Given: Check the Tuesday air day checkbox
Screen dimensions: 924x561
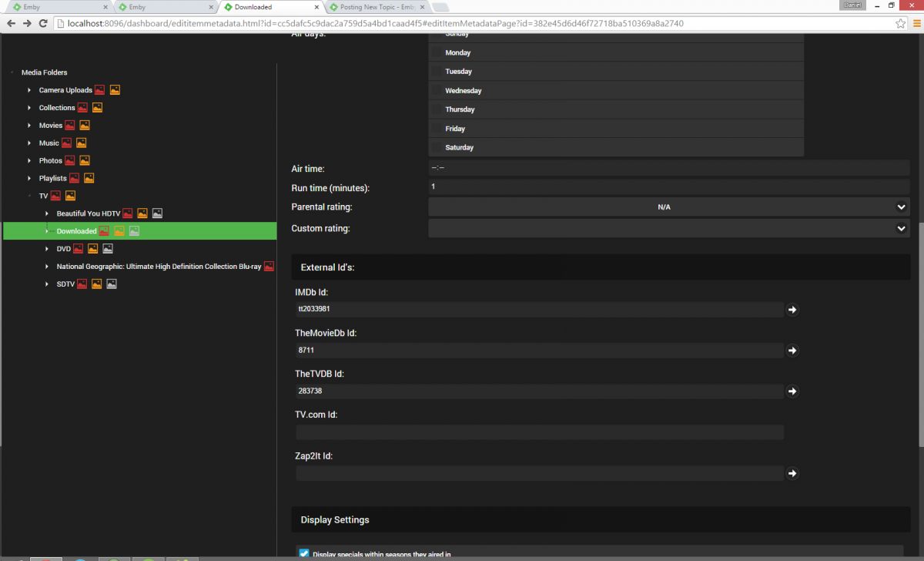Looking at the screenshot, I should click(x=437, y=71).
